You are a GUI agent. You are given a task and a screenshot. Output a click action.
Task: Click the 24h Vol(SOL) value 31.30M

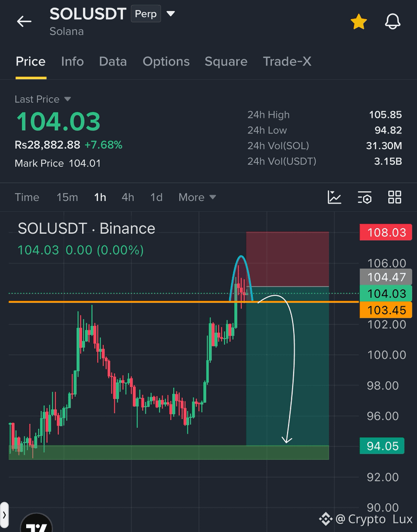point(384,146)
